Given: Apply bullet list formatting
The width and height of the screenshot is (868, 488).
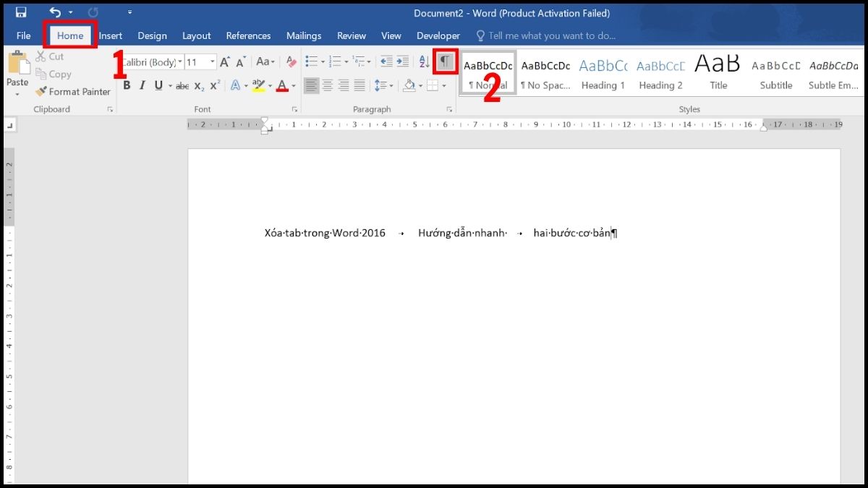Looking at the screenshot, I should (310, 61).
